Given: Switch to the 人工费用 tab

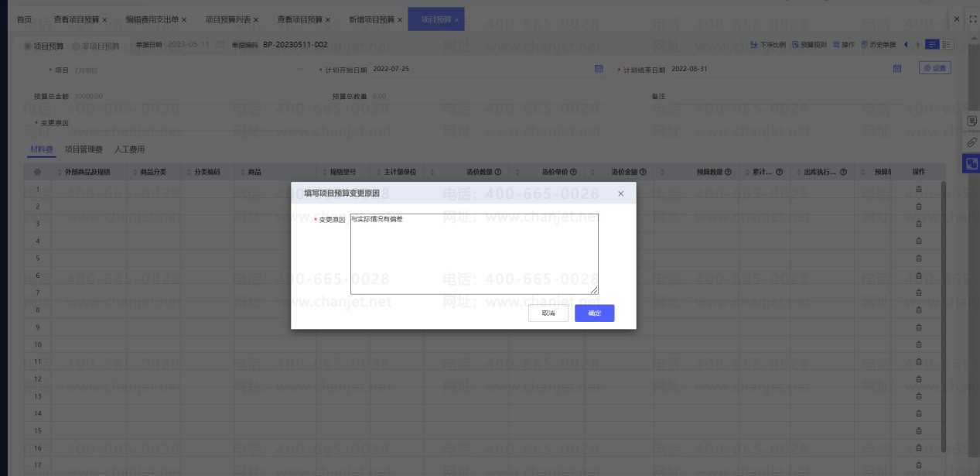Looking at the screenshot, I should [129, 149].
